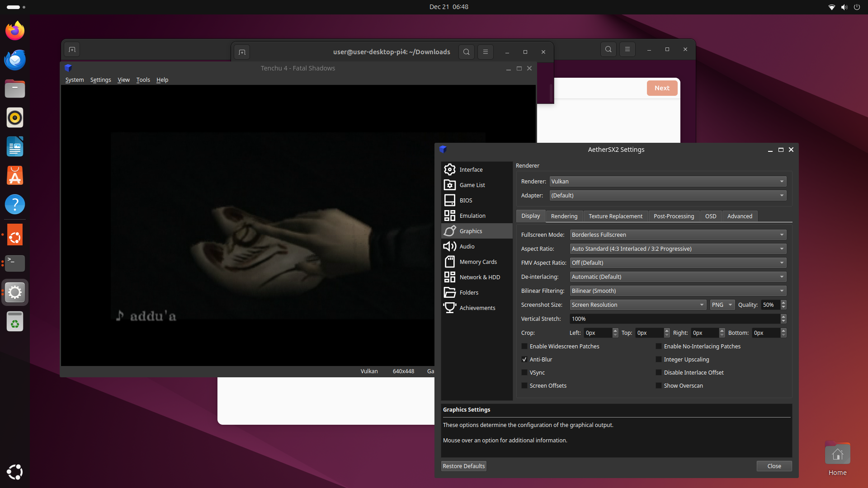Select the Game List settings icon
Viewport: 868px width, 488px height.
tap(449, 185)
